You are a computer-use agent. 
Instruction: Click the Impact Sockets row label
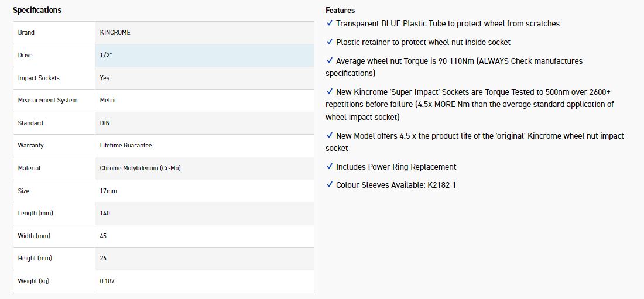pyautogui.click(x=39, y=78)
